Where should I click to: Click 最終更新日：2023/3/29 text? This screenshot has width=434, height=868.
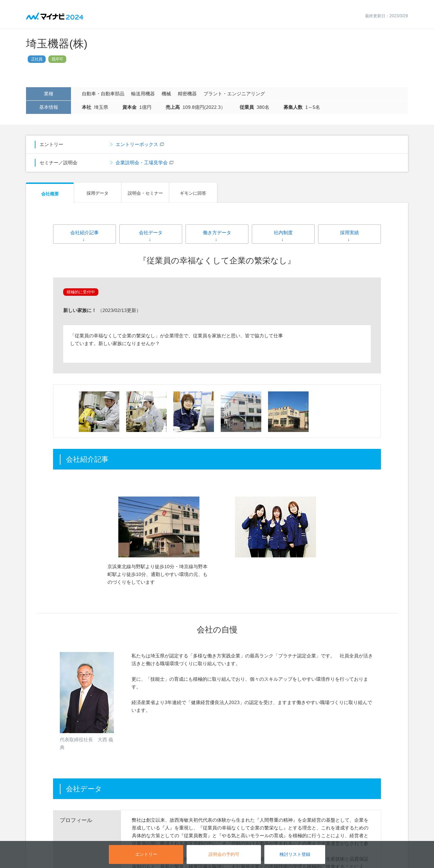(386, 16)
